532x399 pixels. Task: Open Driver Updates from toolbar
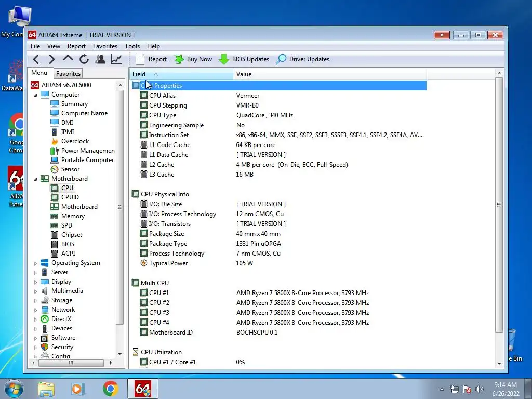[x=303, y=59]
